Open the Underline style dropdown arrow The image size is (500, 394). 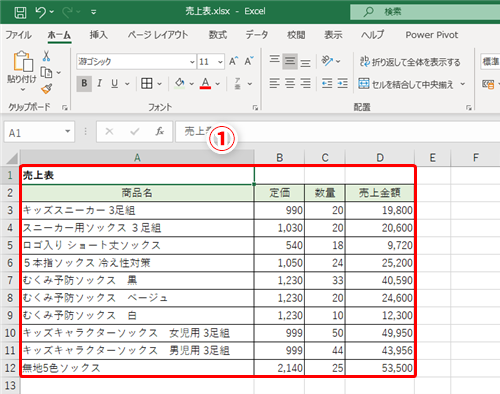click(127, 84)
